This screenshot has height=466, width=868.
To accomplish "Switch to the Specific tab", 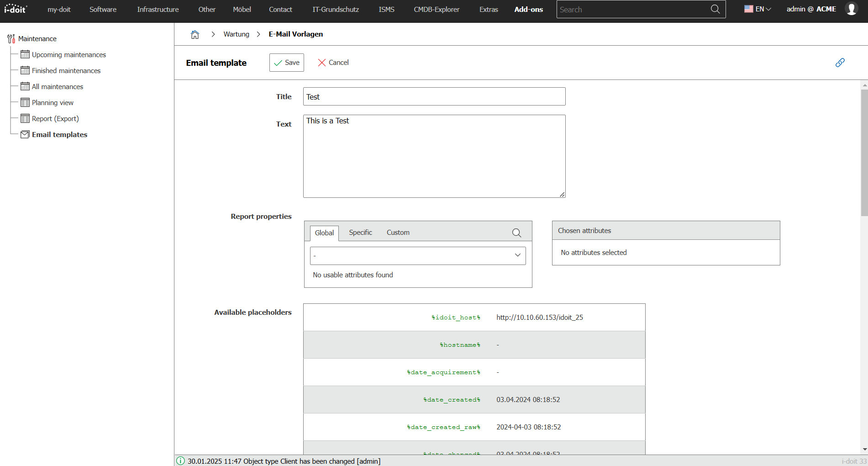I will (360, 233).
